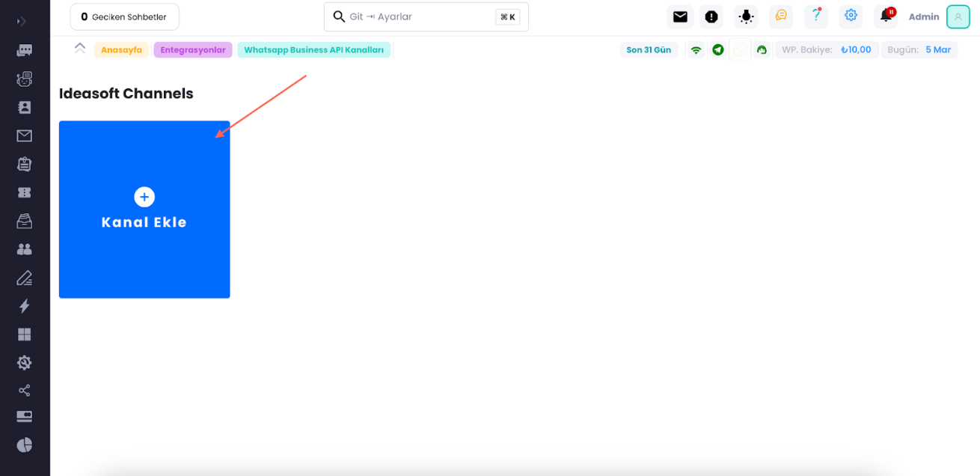Open the help question mark icon

[x=816, y=16]
